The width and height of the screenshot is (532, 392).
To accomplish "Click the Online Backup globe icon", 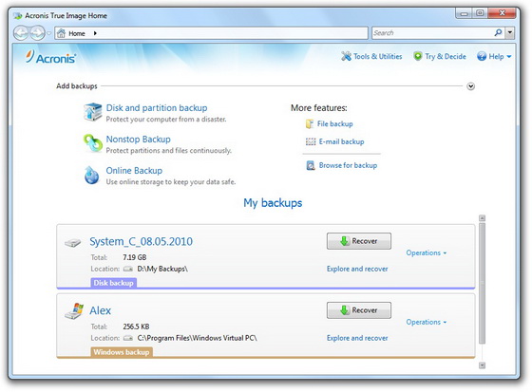I will point(91,175).
